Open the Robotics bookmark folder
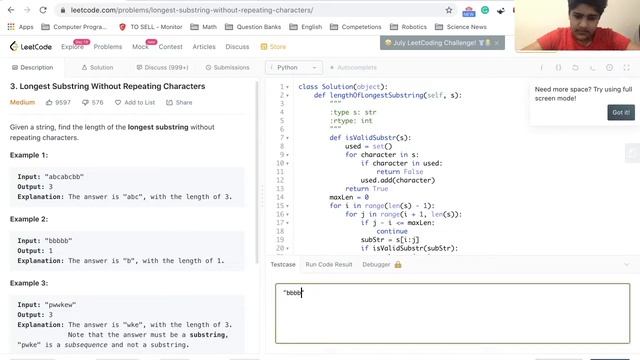 tap(408, 27)
